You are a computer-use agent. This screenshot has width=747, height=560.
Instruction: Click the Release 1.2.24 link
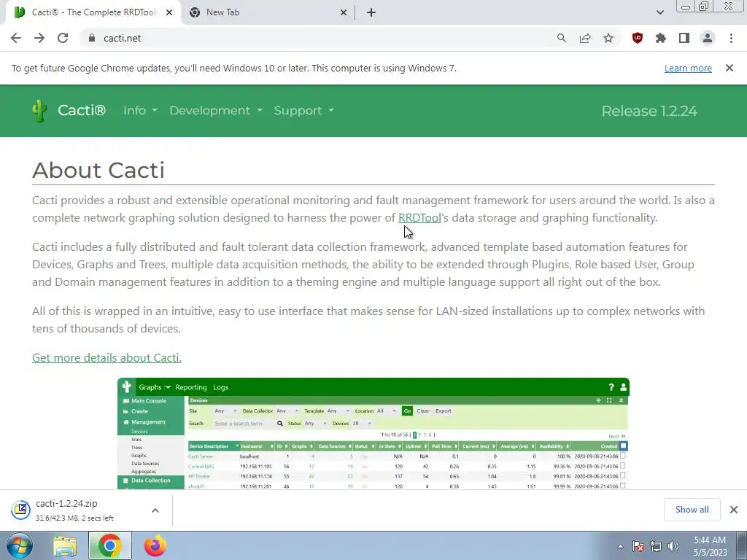649,111
